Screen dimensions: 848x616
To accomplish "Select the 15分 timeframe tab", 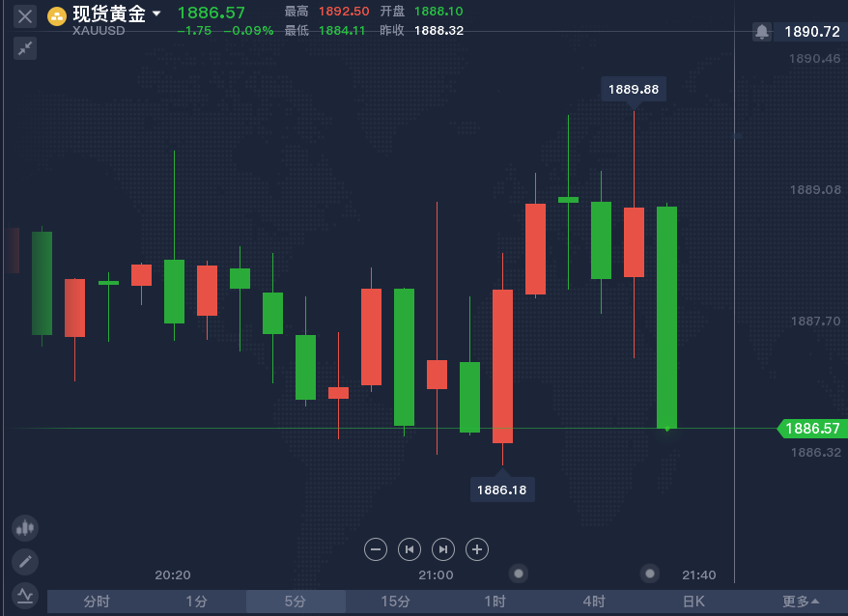I will pos(395,602).
